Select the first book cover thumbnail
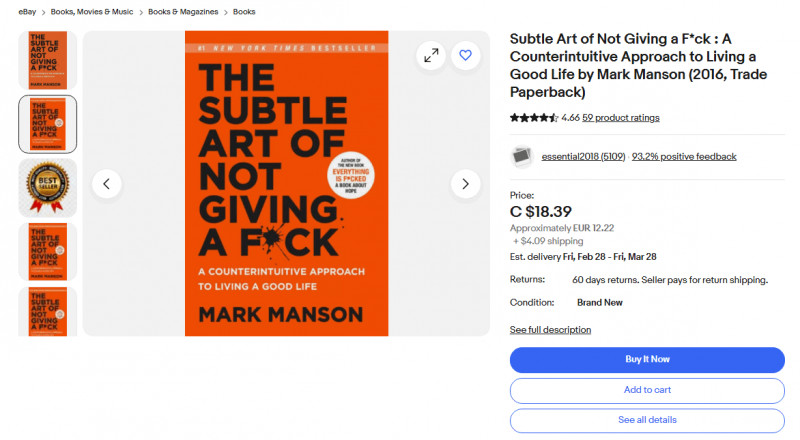Screen dimensions: 800x440 coord(48,60)
